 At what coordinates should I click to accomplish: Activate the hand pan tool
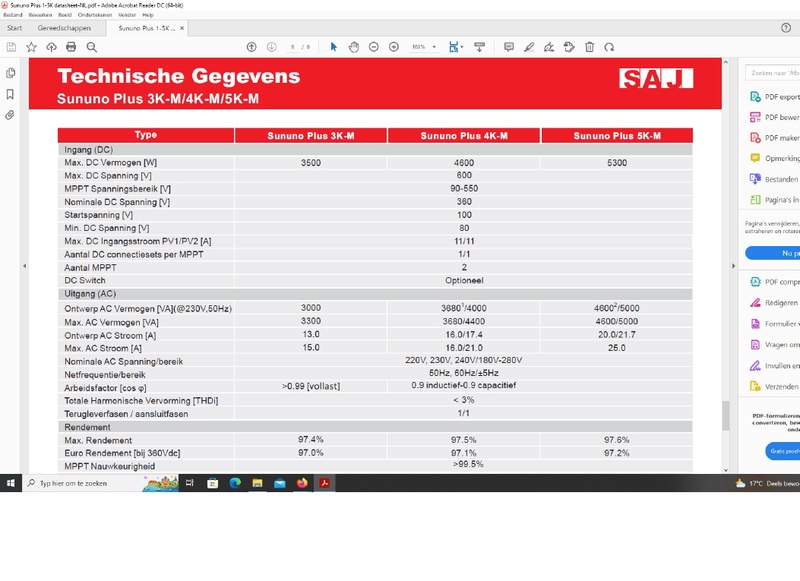354,47
